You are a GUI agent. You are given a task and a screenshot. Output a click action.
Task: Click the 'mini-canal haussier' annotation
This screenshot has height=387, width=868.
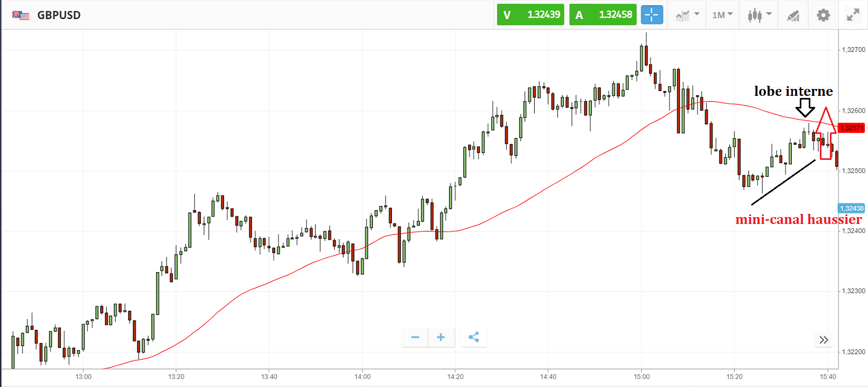click(x=798, y=219)
